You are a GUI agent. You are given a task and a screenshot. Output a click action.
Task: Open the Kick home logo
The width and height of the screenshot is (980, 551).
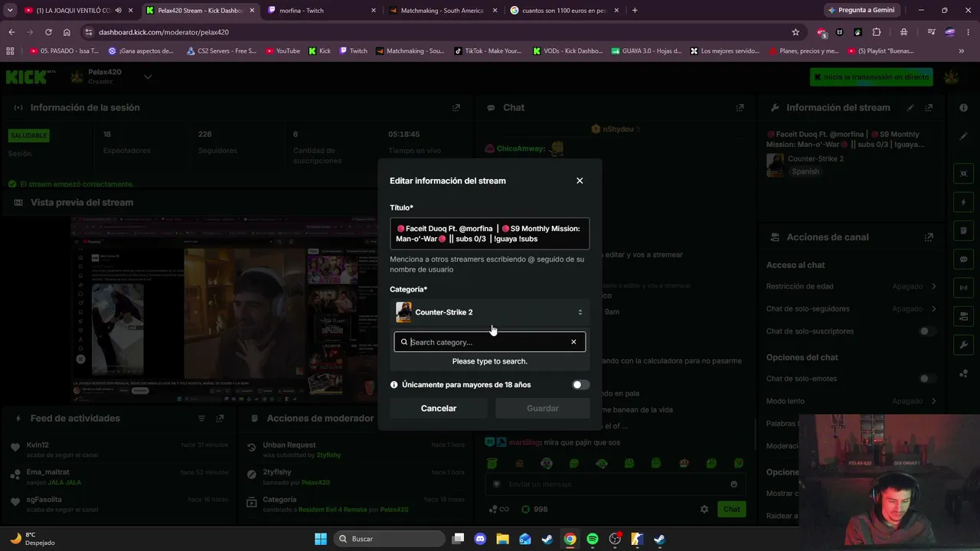[x=30, y=77]
